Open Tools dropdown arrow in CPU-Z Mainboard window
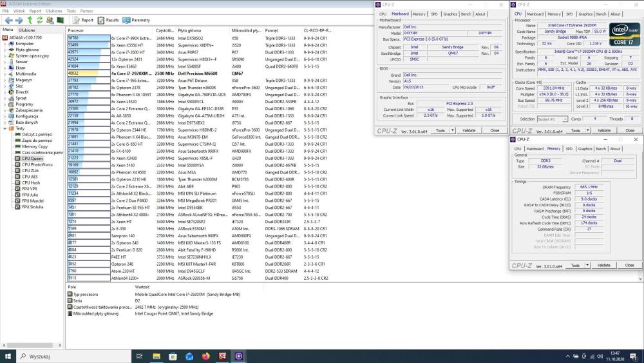The height and width of the screenshot is (363, 644). [x=452, y=130]
